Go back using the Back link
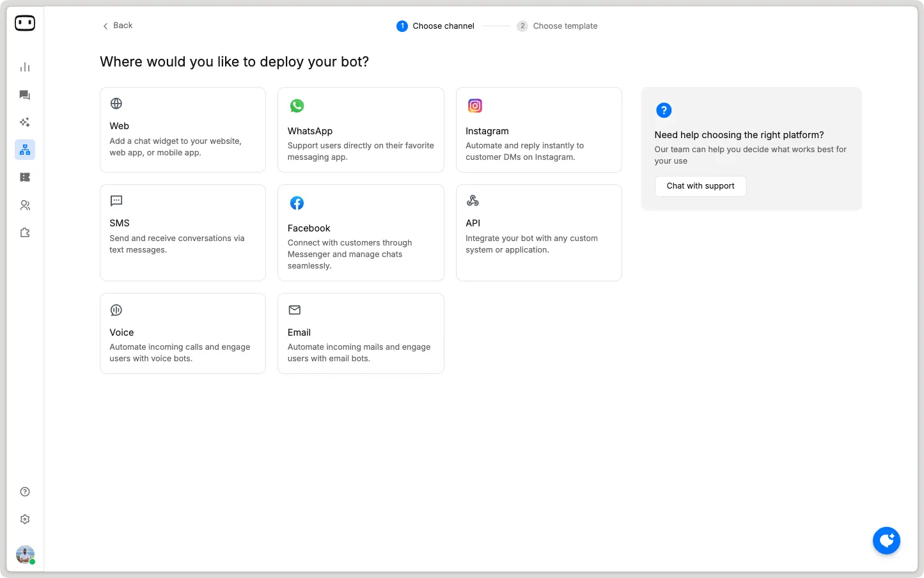This screenshot has width=924, height=578. (x=118, y=26)
